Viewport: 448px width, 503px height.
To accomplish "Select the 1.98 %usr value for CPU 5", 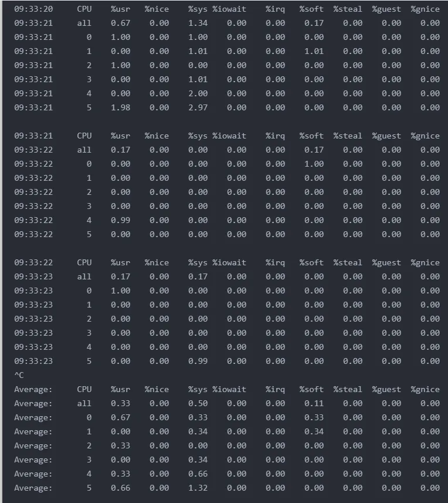I will [120, 107].
